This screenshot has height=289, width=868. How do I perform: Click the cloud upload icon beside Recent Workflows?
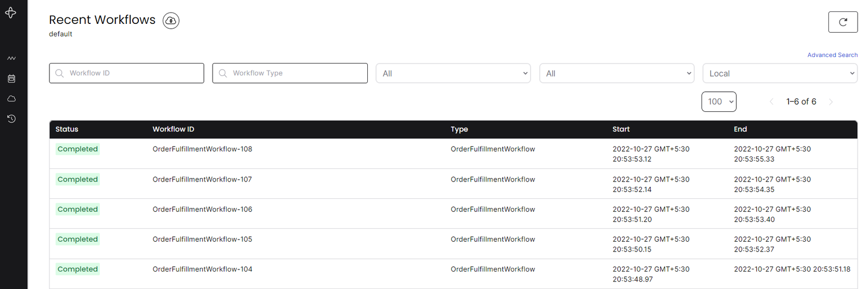click(171, 21)
